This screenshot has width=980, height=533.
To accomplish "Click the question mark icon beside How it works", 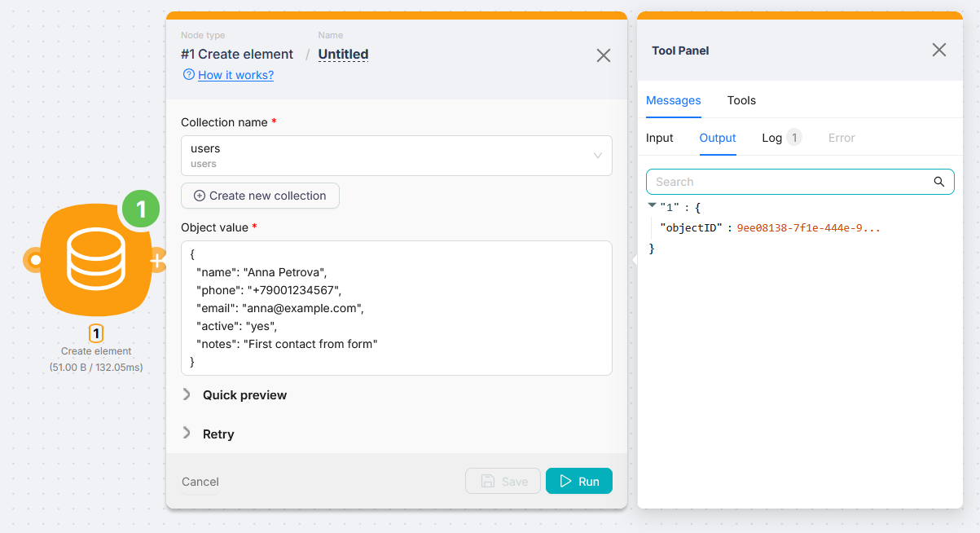I will 188,75.
